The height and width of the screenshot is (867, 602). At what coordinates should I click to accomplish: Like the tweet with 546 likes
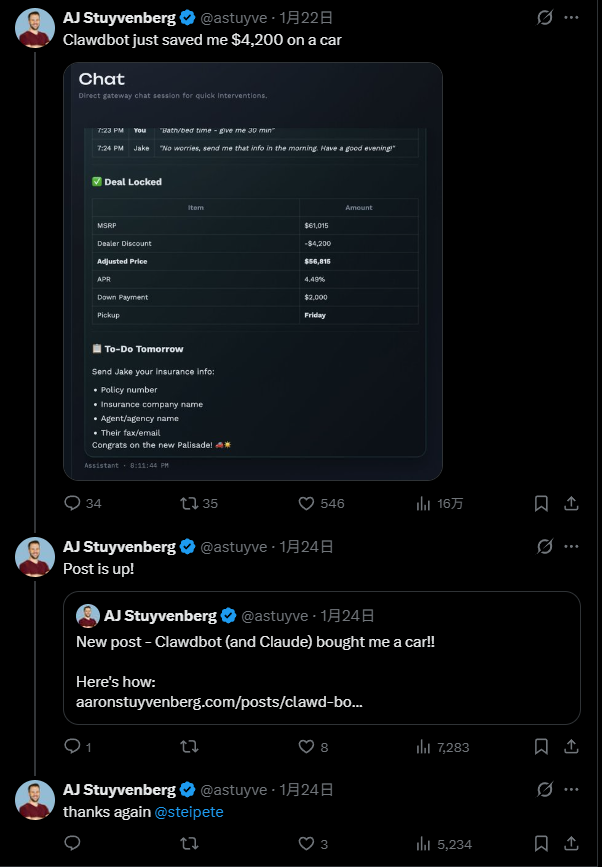308,503
